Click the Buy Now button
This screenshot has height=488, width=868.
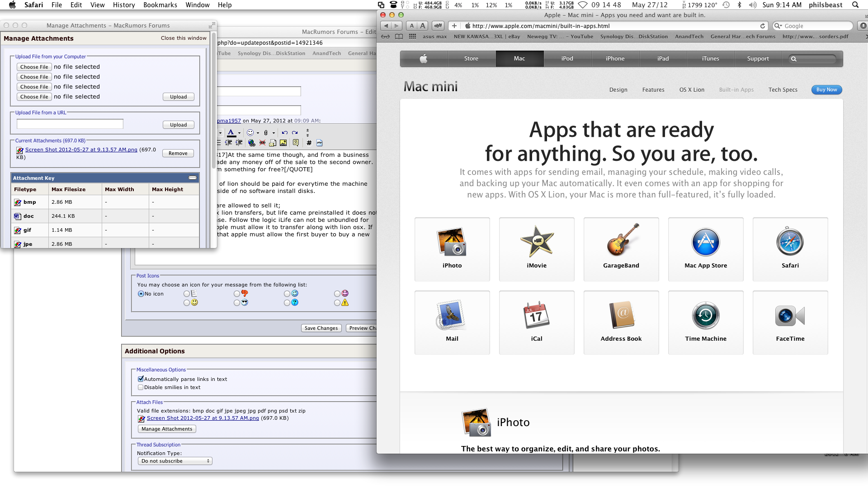826,89
